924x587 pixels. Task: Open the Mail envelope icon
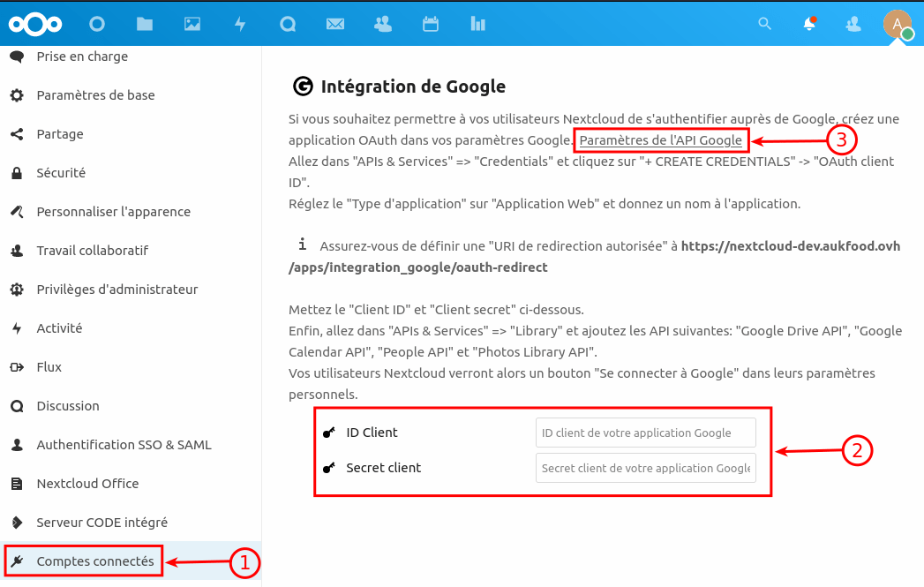pos(335,24)
